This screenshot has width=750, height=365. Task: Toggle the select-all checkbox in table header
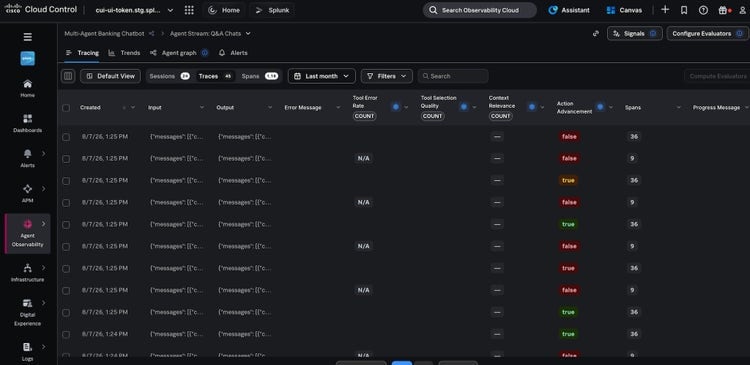[66, 108]
